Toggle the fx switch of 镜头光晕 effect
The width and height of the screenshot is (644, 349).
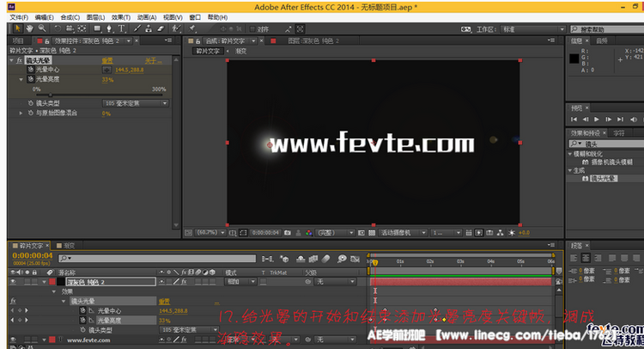click(19, 60)
